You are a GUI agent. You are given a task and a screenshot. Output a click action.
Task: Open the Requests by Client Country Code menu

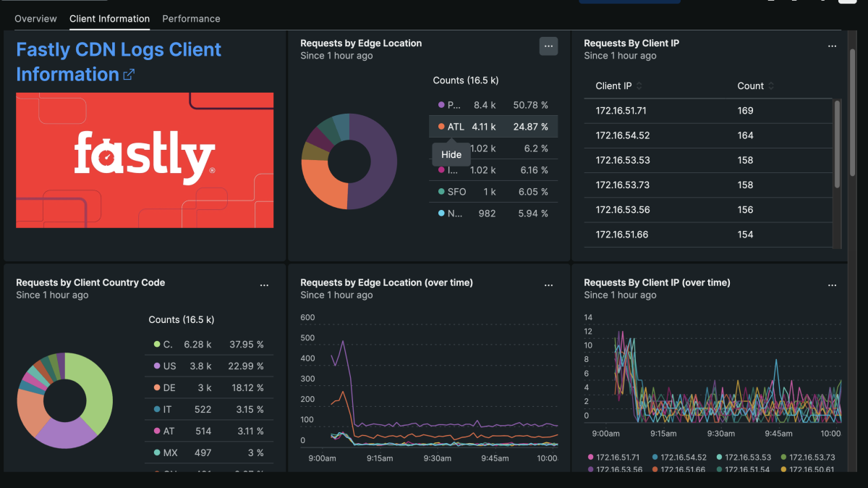point(264,286)
